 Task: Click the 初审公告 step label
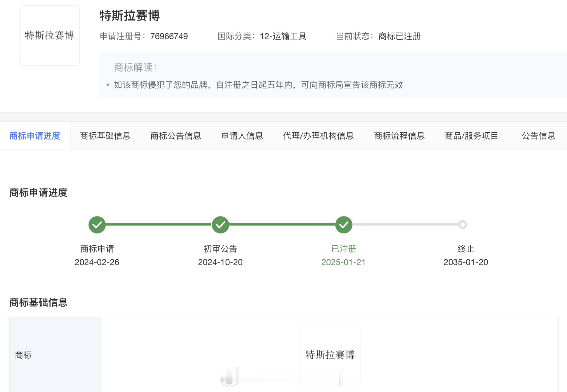coord(220,249)
